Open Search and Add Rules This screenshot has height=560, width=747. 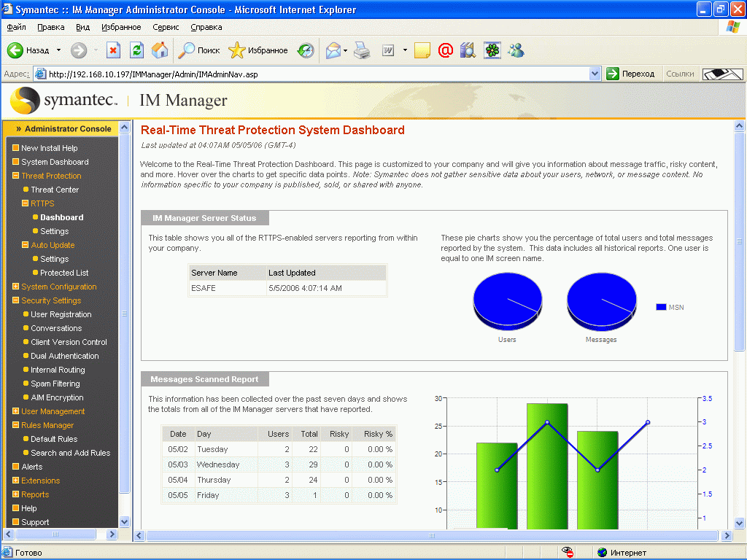(71, 453)
